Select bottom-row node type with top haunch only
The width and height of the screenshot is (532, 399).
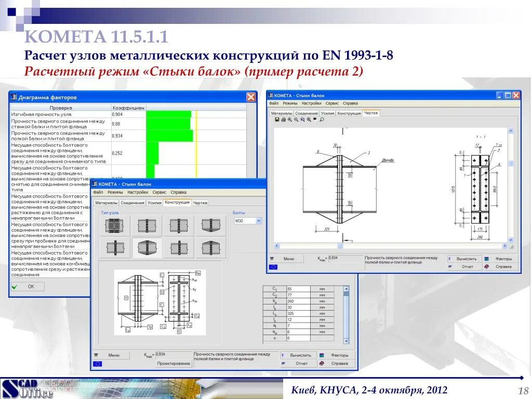tap(211, 248)
